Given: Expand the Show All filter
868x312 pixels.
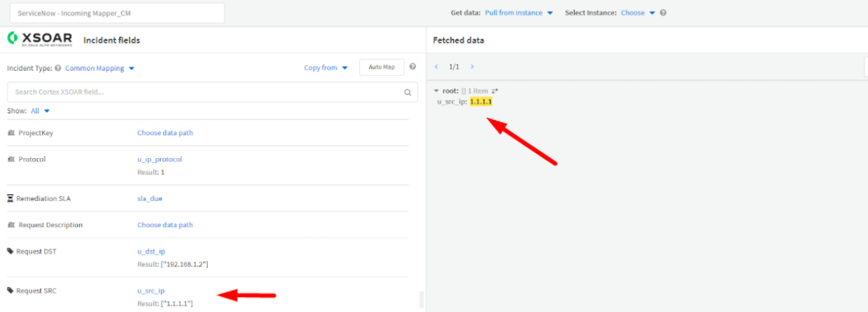Looking at the screenshot, I should pyautogui.click(x=40, y=111).
